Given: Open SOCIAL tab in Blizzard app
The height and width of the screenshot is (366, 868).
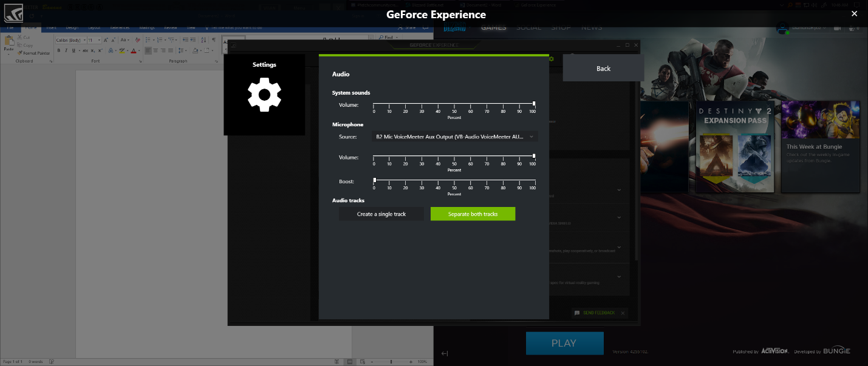Looking at the screenshot, I should tap(529, 27).
